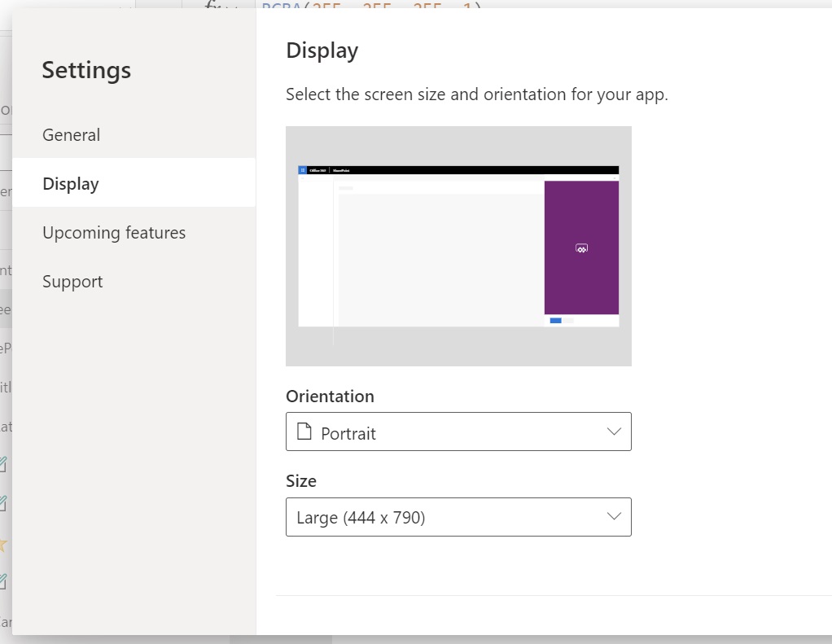Click the image placeholder icon in purple preview

click(581, 247)
